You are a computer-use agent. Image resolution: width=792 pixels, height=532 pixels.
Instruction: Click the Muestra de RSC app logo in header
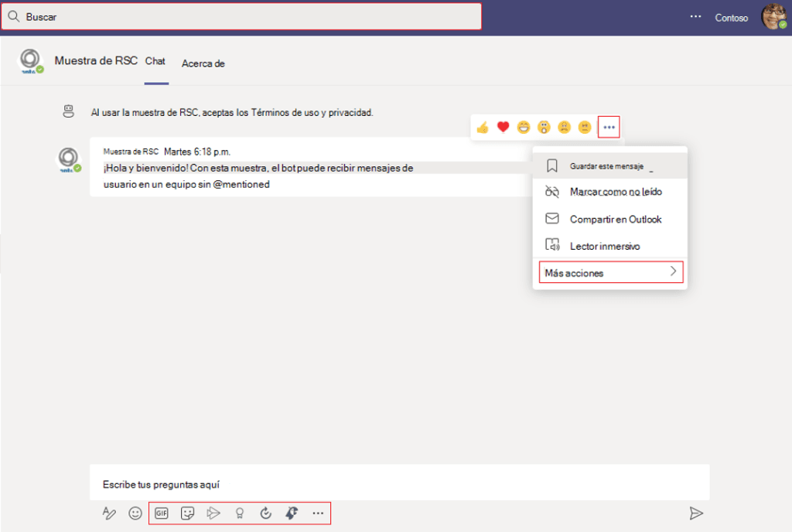click(30, 61)
